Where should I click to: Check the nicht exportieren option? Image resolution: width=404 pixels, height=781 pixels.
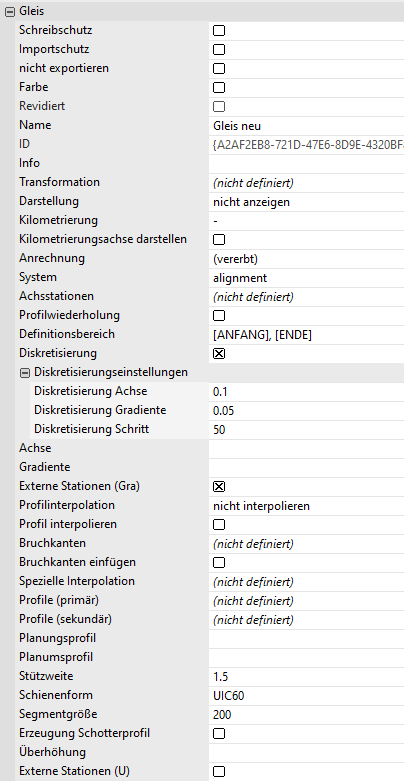[219, 69]
